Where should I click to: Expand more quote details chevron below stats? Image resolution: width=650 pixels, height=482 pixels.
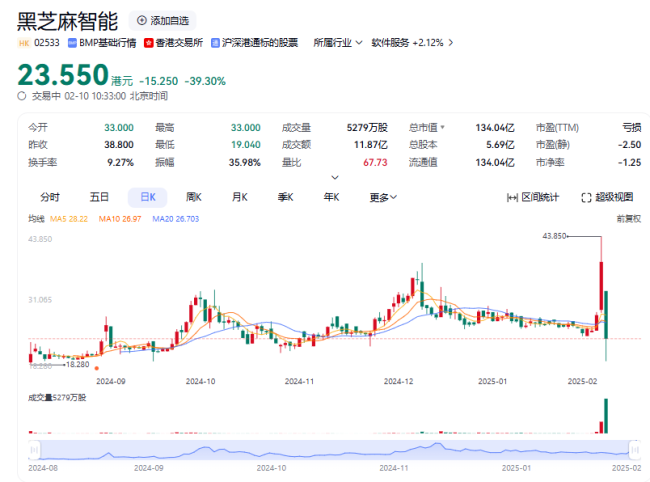point(335,177)
